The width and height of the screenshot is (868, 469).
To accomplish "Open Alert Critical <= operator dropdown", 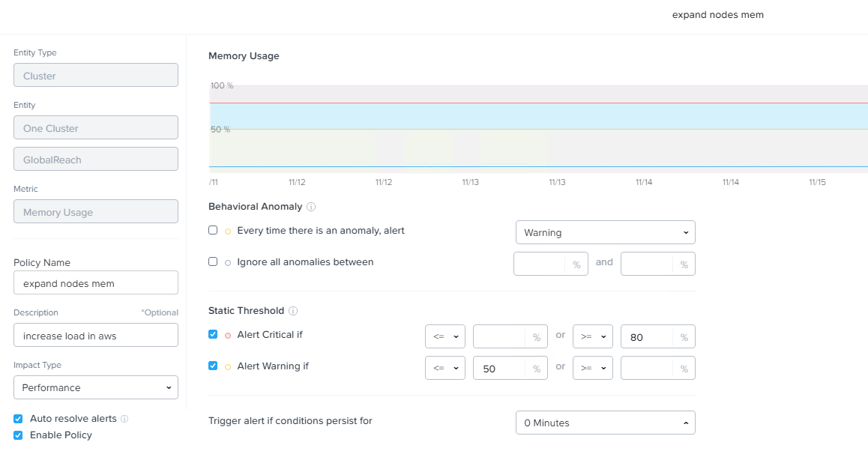I will click(x=445, y=336).
